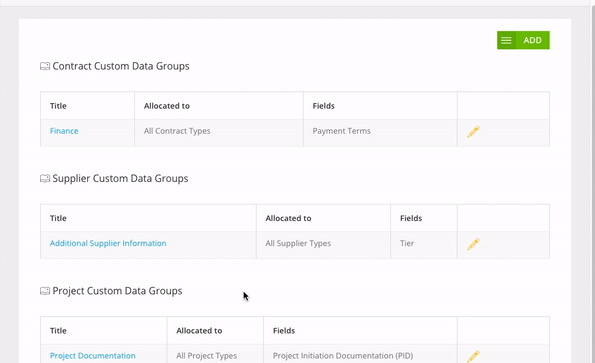The image size is (595, 363).
Task: Click the 'Project Custom Data Groups' heading text
Action: (117, 291)
